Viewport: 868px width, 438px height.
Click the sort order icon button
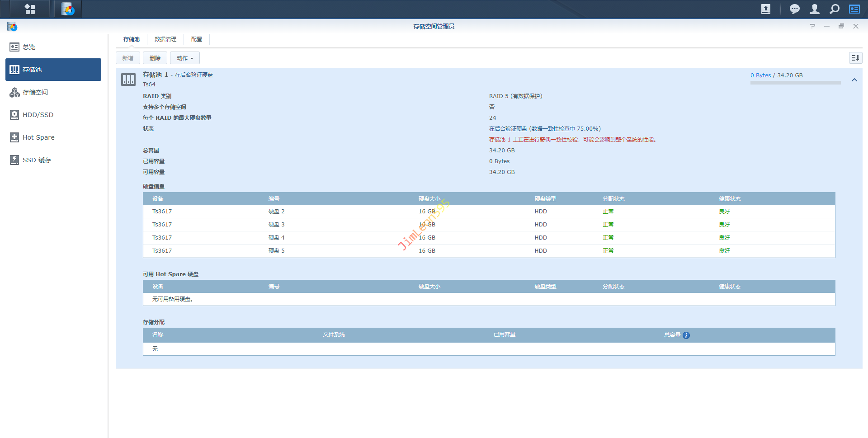click(x=855, y=58)
